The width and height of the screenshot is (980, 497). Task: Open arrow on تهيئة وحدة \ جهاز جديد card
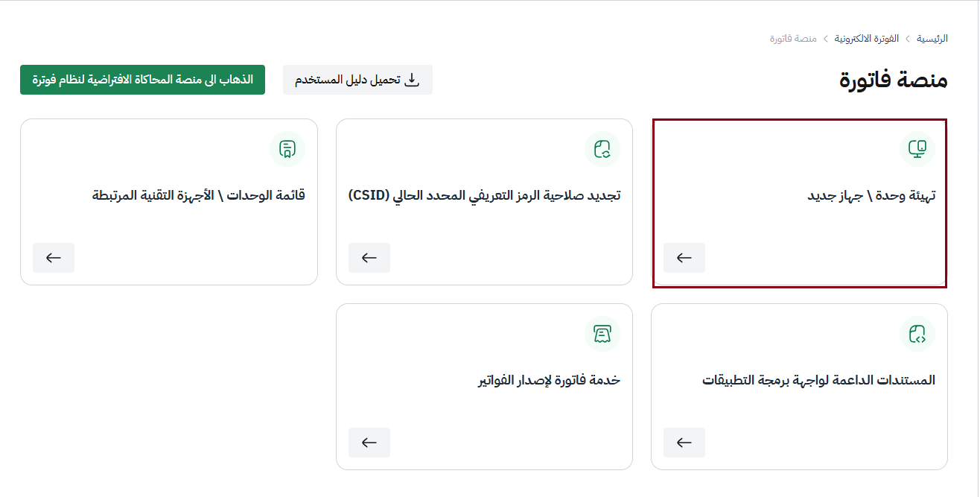click(684, 258)
